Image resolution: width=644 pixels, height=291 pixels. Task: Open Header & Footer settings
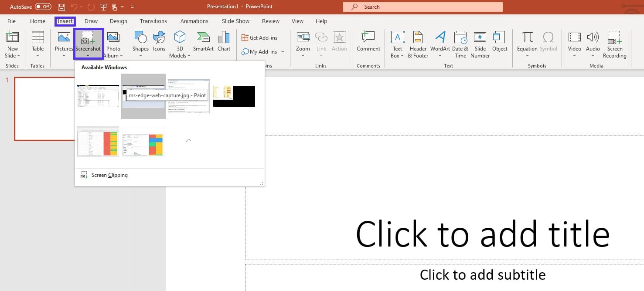pyautogui.click(x=418, y=43)
